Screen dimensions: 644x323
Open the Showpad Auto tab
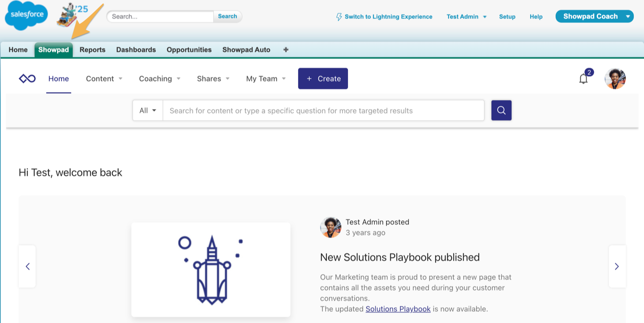coord(246,50)
